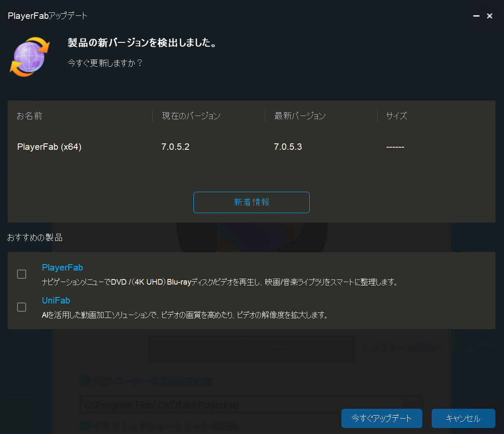Click current version value 7.0.5.2
Viewport: 504px width, 434px height.
pos(175,147)
